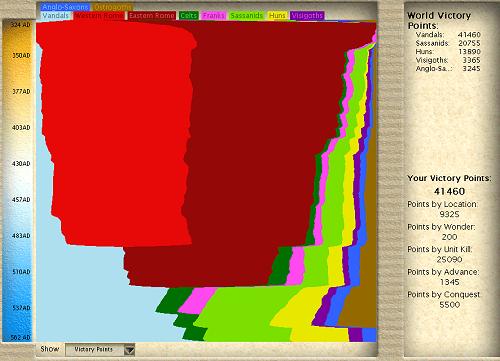Select Huns 13890 score row
The width and height of the screenshot is (500, 361).
pos(448,52)
